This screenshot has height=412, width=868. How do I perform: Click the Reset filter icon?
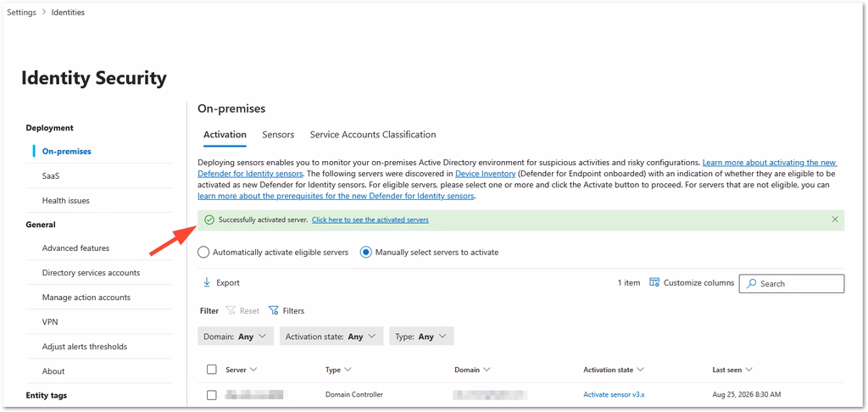coord(231,310)
